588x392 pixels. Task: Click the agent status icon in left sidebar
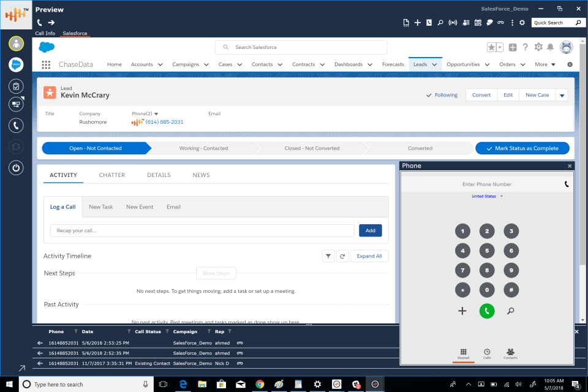tap(16, 44)
